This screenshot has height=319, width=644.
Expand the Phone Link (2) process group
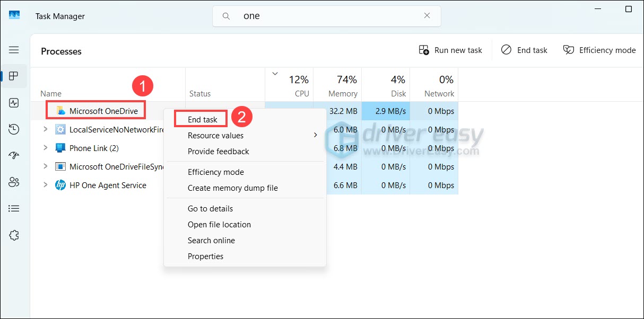(x=46, y=148)
